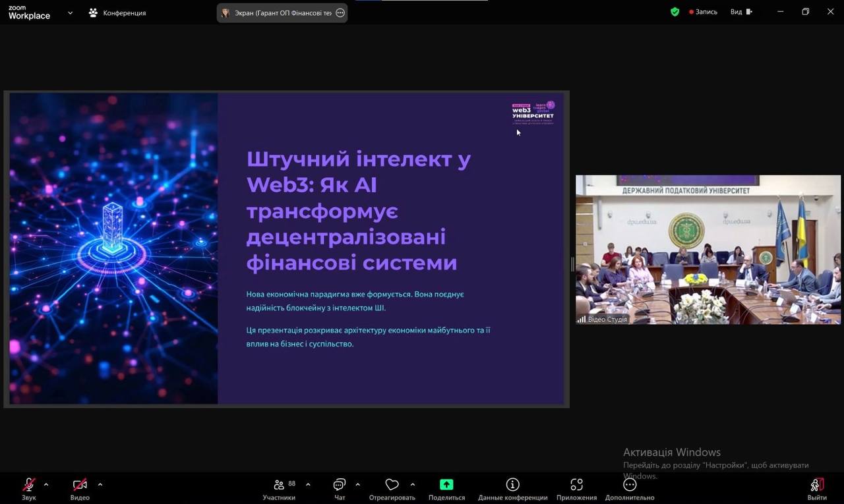Image resolution: width=844 pixels, height=504 pixels.
Task: Expand audio options arrow next to Звук
Action: point(46,485)
